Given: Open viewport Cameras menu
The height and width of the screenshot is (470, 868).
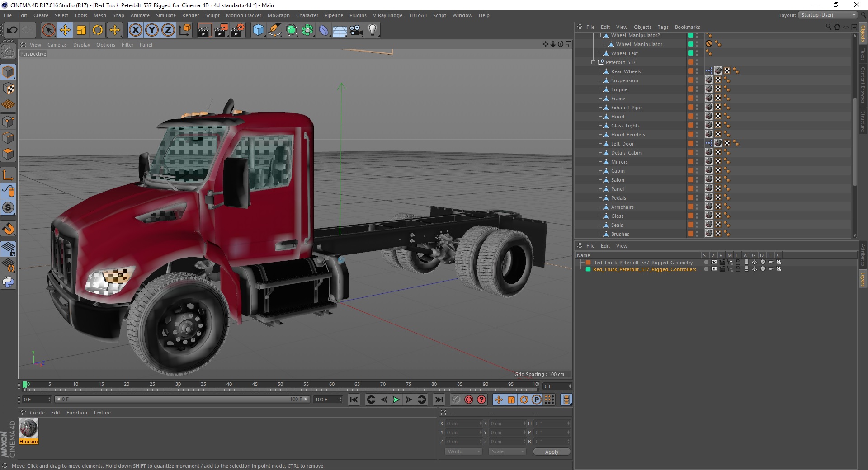Looking at the screenshot, I should point(57,45).
